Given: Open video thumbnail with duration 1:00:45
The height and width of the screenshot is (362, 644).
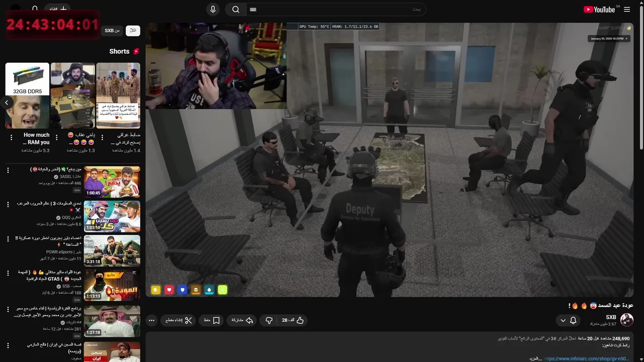Looking at the screenshot, I should 112,182.
